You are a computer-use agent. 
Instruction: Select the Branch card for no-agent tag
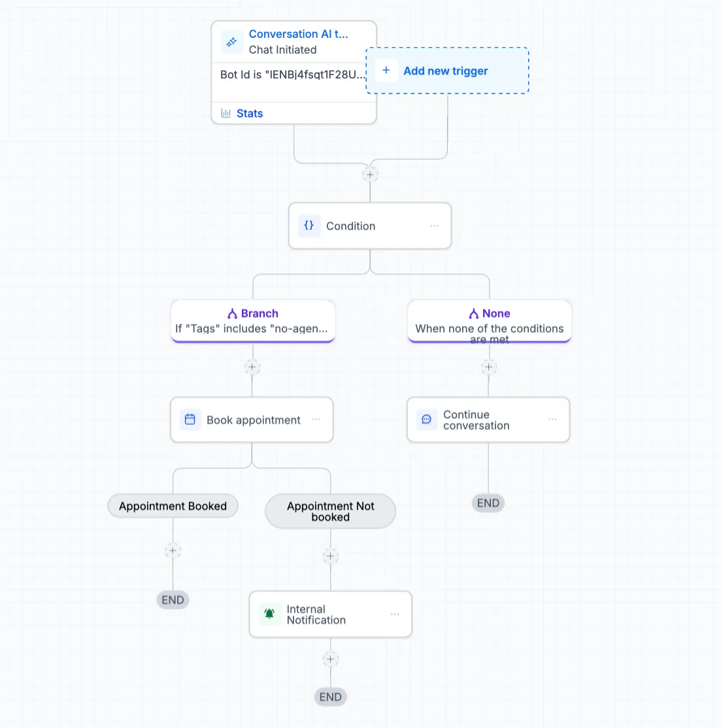(253, 321)
